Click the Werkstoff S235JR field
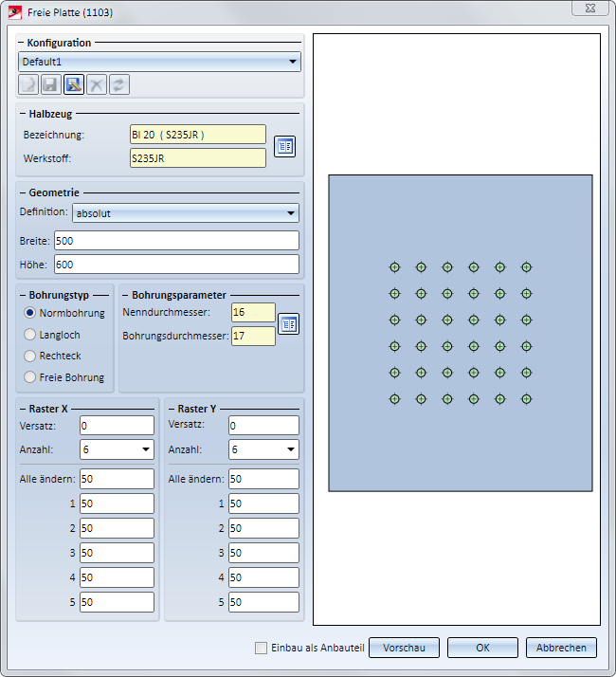Viewport: 616px width, 677px height. click(198, 158)
